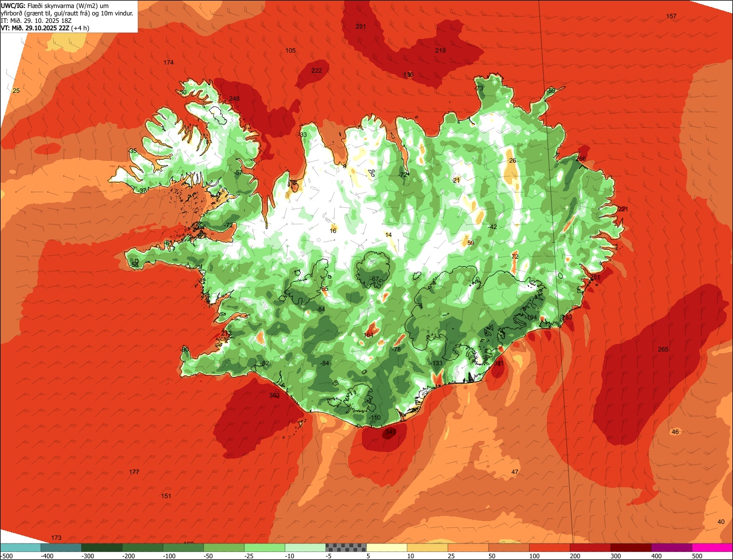The width and height of the screenshot is (733, 560).
Task: Click the flux value 266 off the northeast coast
Action: tap(581, 159)
